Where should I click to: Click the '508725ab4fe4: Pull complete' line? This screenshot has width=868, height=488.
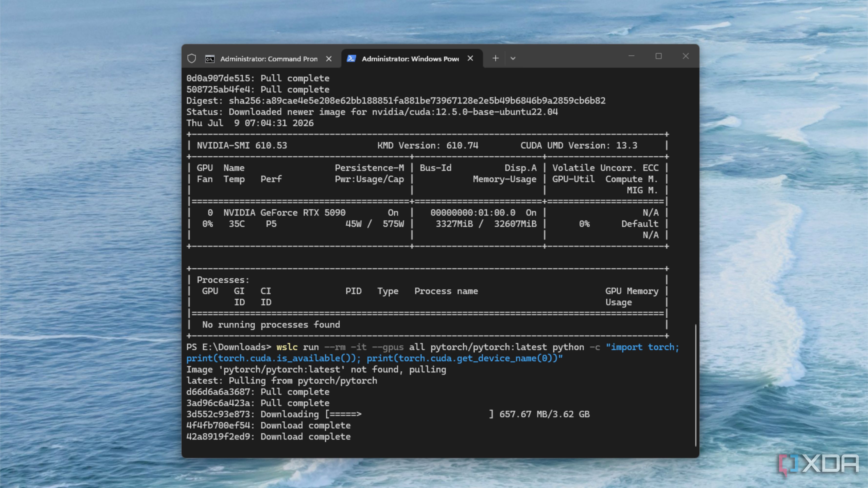258,90
